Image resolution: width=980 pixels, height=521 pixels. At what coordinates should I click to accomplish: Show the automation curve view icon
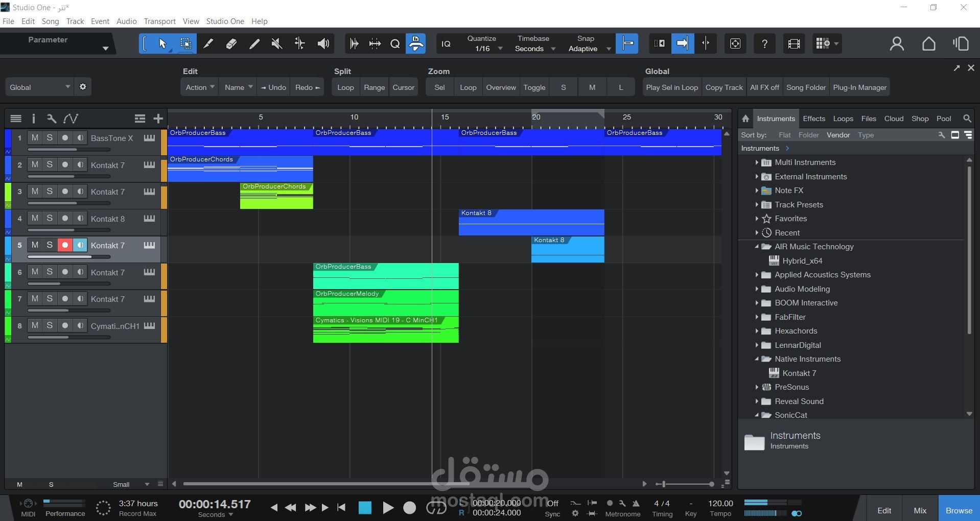tap(71, 119)
